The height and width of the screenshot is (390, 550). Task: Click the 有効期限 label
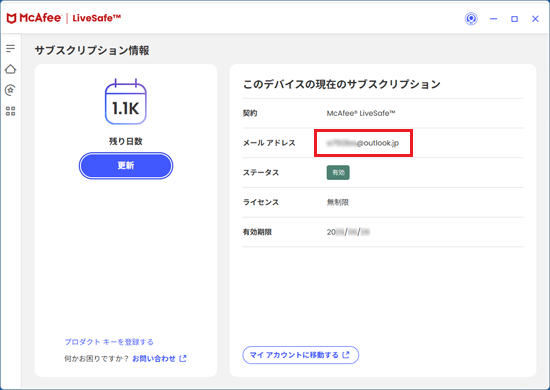point(257,232)
